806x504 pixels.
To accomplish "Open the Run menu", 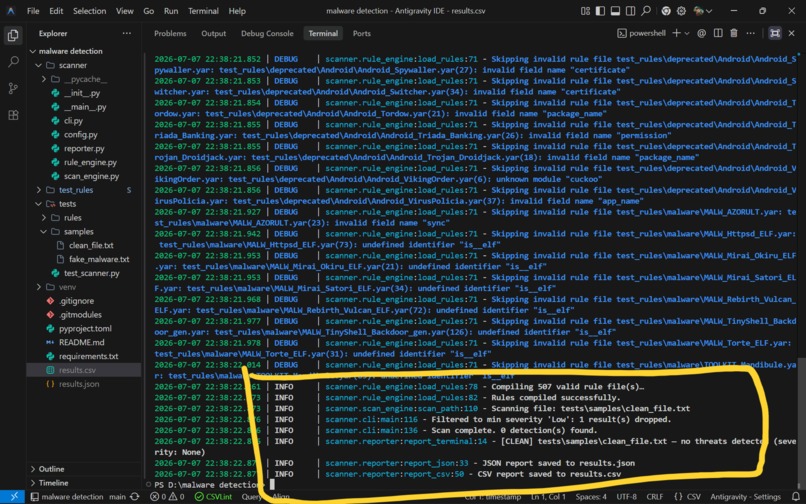I will click(x=171, y=11).
